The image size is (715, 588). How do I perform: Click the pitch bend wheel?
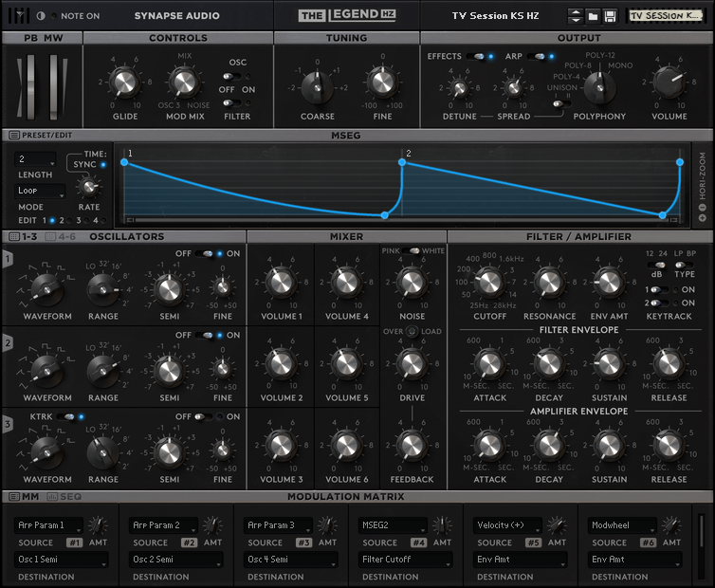coord(30,86)
